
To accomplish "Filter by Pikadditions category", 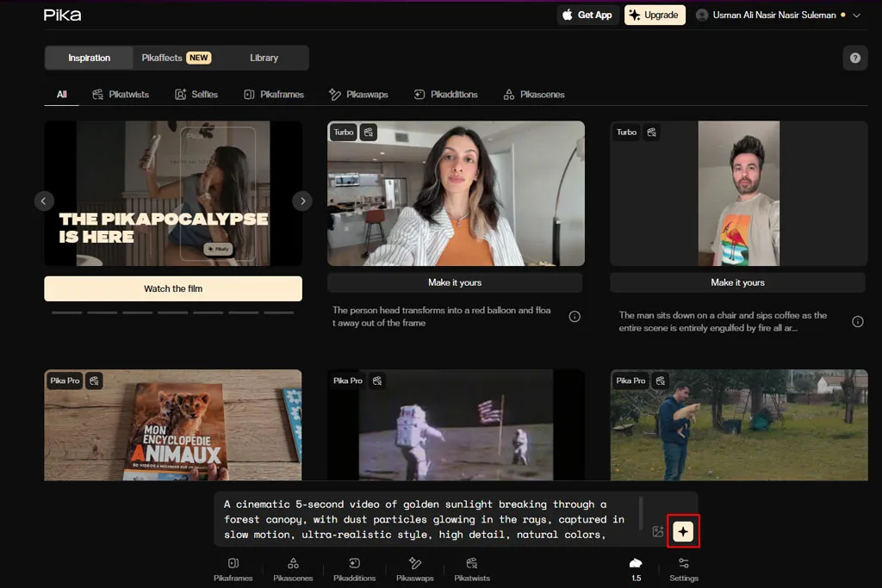I will pos(445,95).
